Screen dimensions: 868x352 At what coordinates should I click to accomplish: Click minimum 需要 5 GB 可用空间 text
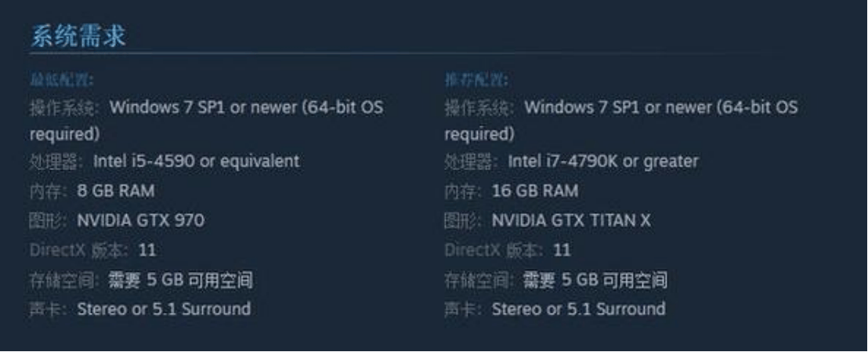[180, 280]
